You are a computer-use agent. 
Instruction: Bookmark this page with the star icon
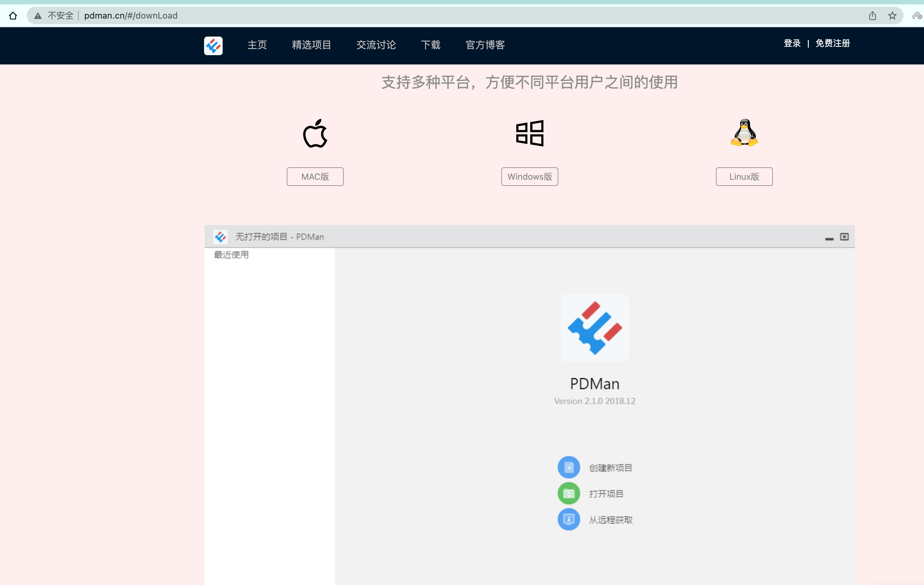892,16
